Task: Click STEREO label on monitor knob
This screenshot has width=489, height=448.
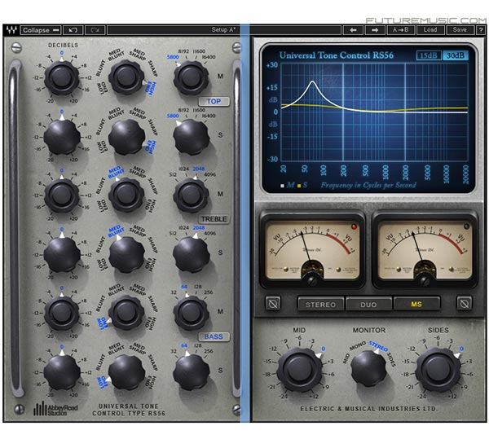Action: pos(378,345)
